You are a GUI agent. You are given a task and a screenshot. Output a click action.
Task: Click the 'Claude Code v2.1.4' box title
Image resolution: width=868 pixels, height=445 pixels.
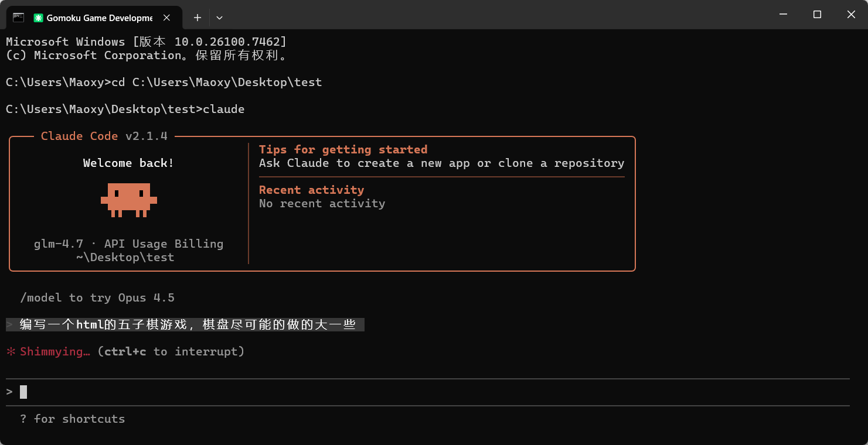[104, 136]
